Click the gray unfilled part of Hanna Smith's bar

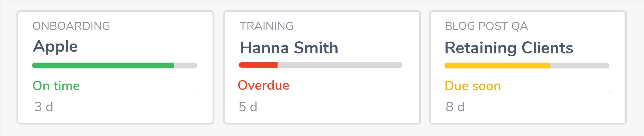pyautogui.click(x=339, y=65)
